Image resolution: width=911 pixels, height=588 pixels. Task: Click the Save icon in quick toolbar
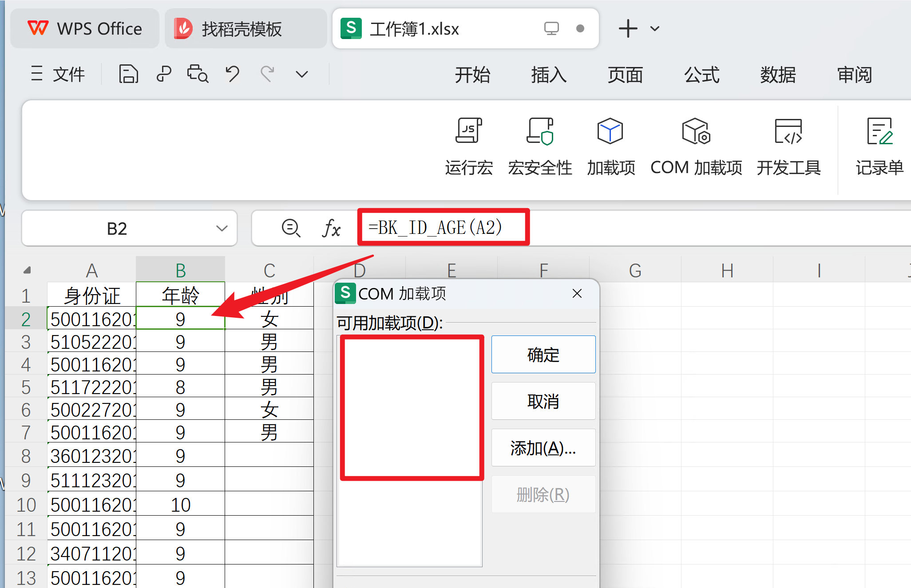coord(128,74)
